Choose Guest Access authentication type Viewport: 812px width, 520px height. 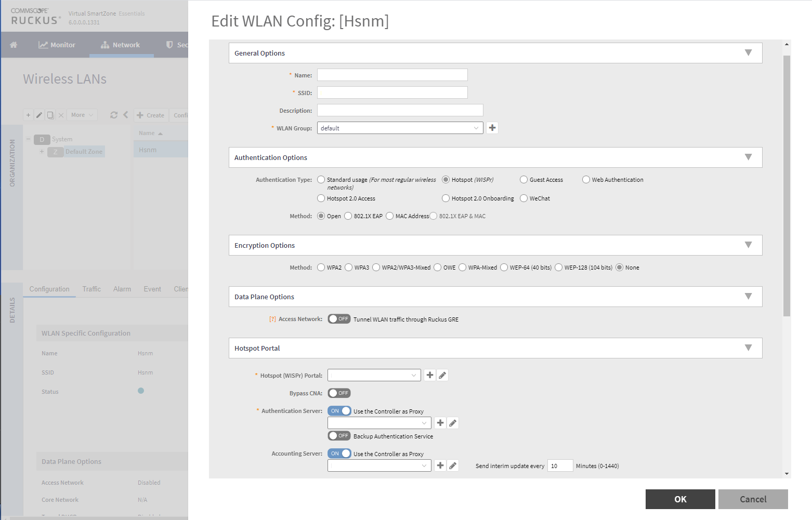(x=524, y=180)
